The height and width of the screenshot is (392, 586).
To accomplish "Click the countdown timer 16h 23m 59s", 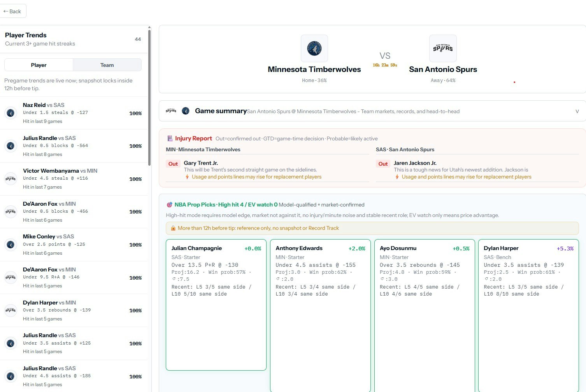I will [385, 65].
